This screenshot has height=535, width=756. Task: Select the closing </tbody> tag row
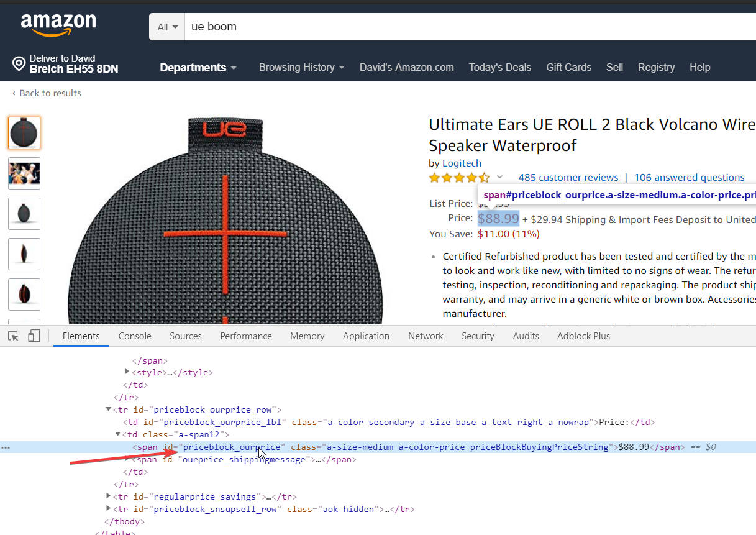pos(125,521)
